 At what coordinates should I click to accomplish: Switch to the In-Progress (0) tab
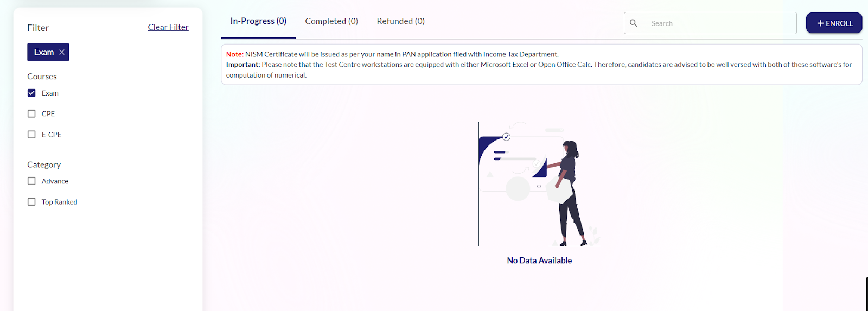(258, 21)
